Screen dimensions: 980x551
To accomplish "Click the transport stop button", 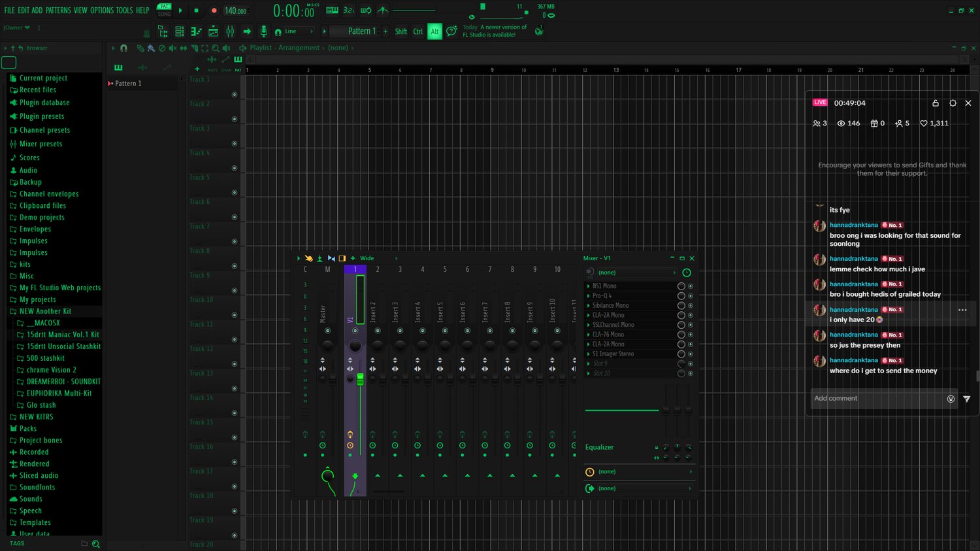I will pyautogui.click(x=197, y=10).
